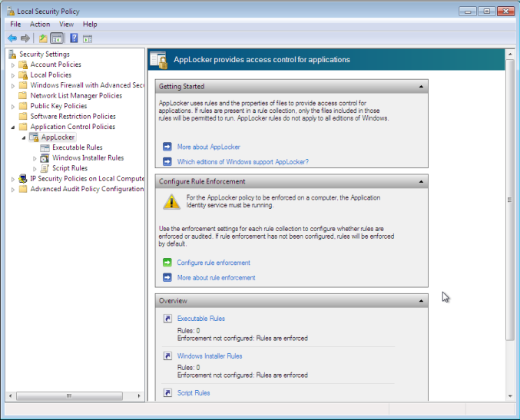Screen dimensions: 520x420
Task: Click the shortcut icon beside Windows Installer Rules overview
Action: click(167, 356)
